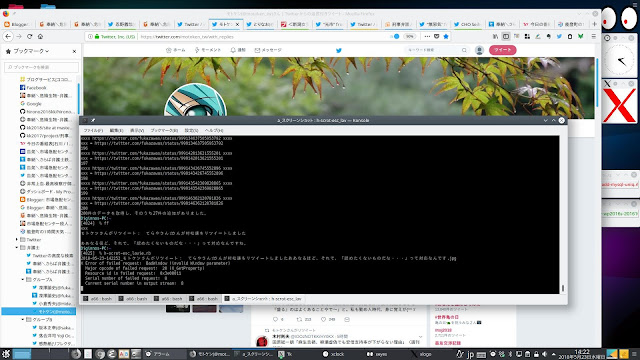Click the Twitter extension toolbar icon

(559, 36)
